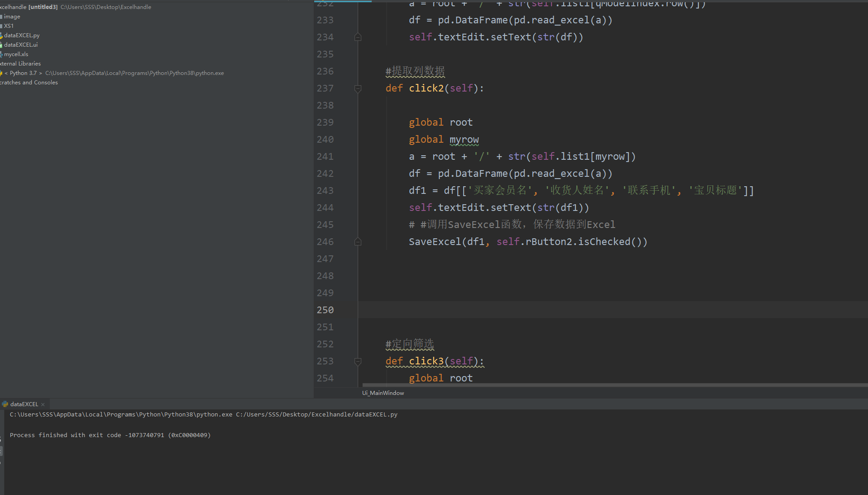
Task: Click line number 243 in the gutter
Action: click(325, 191)
